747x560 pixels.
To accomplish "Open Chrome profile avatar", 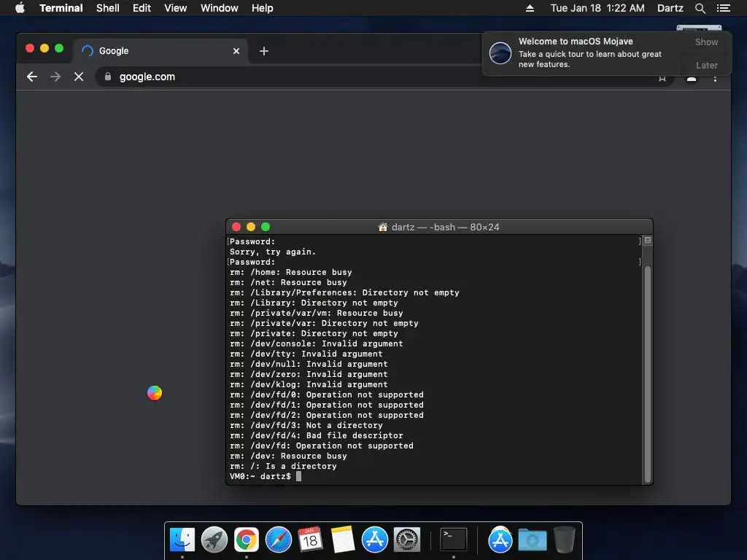I will click(x=692, y=78).
